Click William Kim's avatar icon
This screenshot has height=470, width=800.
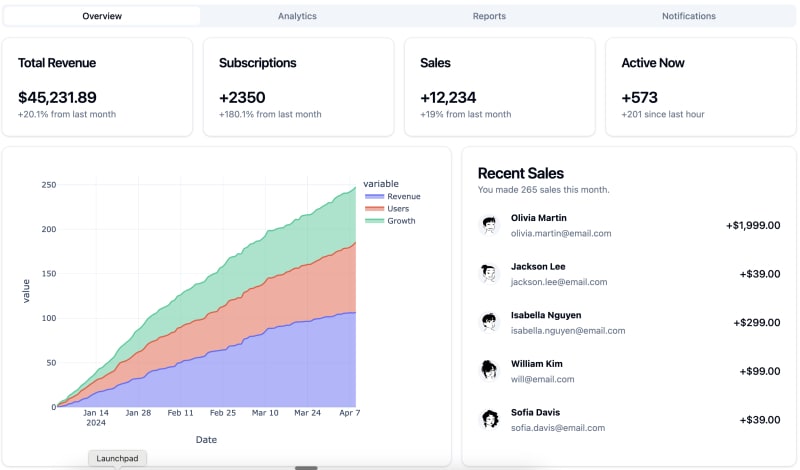489,370
